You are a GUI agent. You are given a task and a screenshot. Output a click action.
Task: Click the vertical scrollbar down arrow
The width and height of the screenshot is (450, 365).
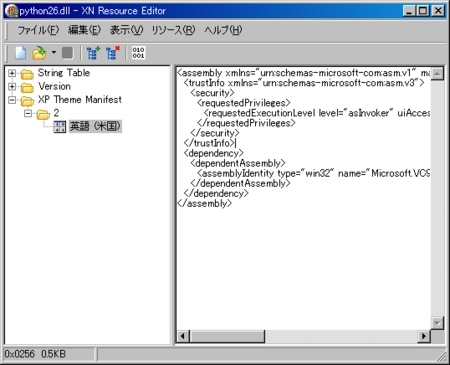(x=437, y=323)
